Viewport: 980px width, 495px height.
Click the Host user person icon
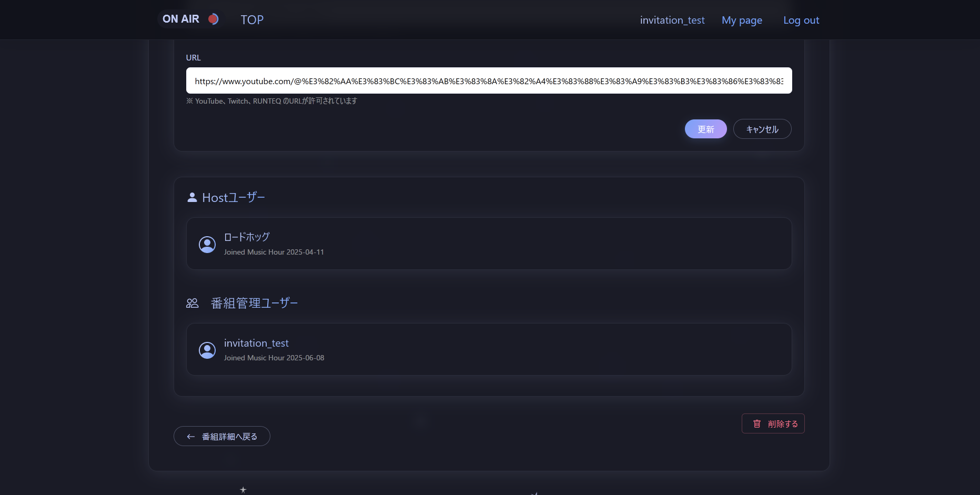(192, 197)
